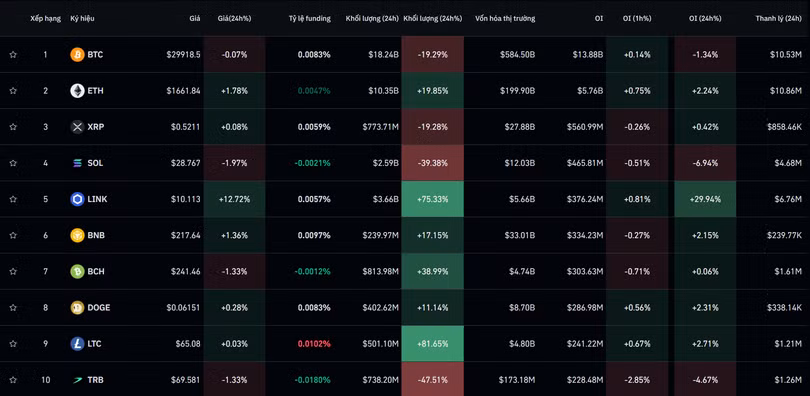This screenshot has width=810, height=396.
Task: Click TRB volume change -47.51% cell
Action: click(432, 380)
